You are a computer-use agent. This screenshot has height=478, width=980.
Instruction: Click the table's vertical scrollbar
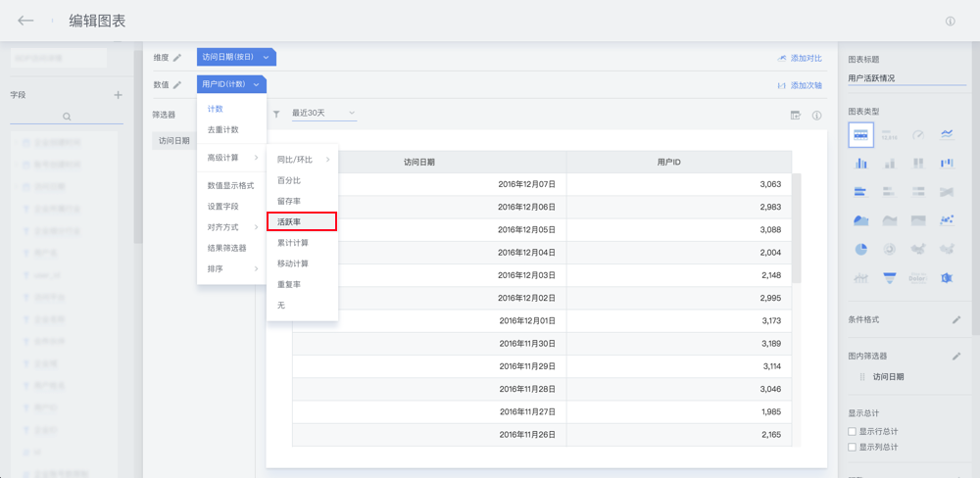coord(796,228)
